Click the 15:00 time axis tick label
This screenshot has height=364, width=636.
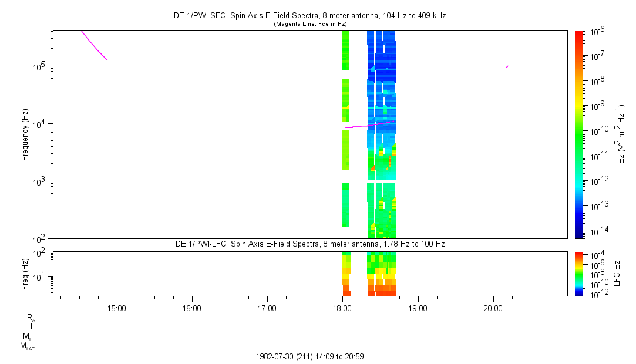coord(117,308)
